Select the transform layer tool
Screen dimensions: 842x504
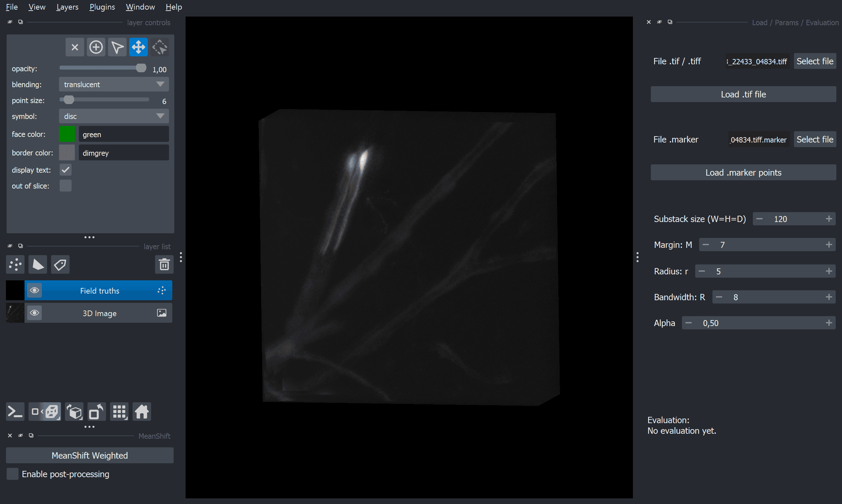click(x=160, y=47)
